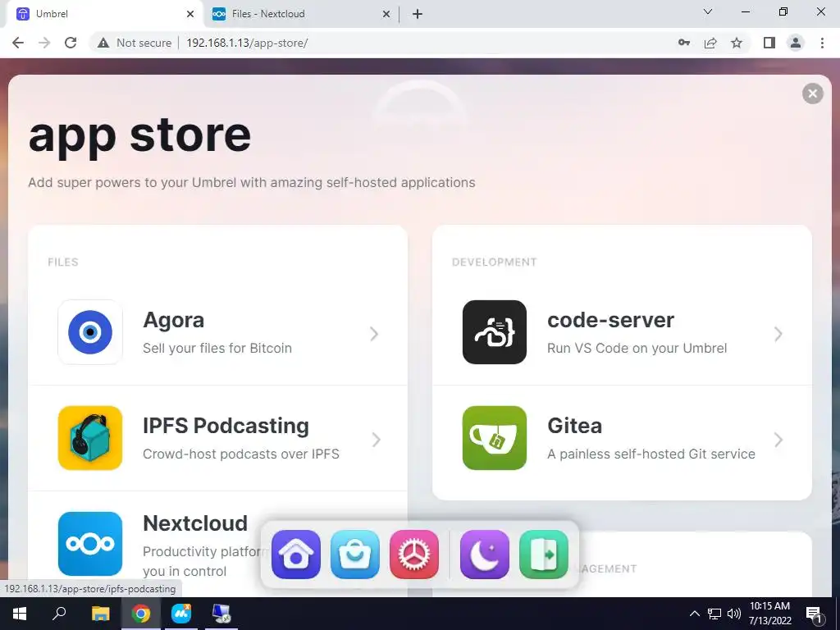Toggle Chrome side panel
The height and width of the screenshot is (630, 840).
point(769,43)
